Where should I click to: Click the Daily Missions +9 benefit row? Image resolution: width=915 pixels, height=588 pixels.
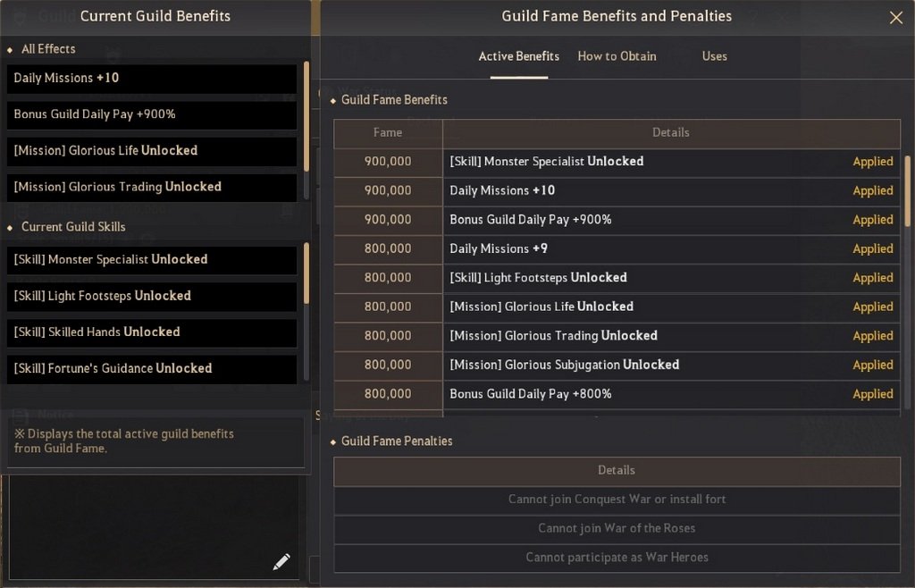click(x=617, y=249)
